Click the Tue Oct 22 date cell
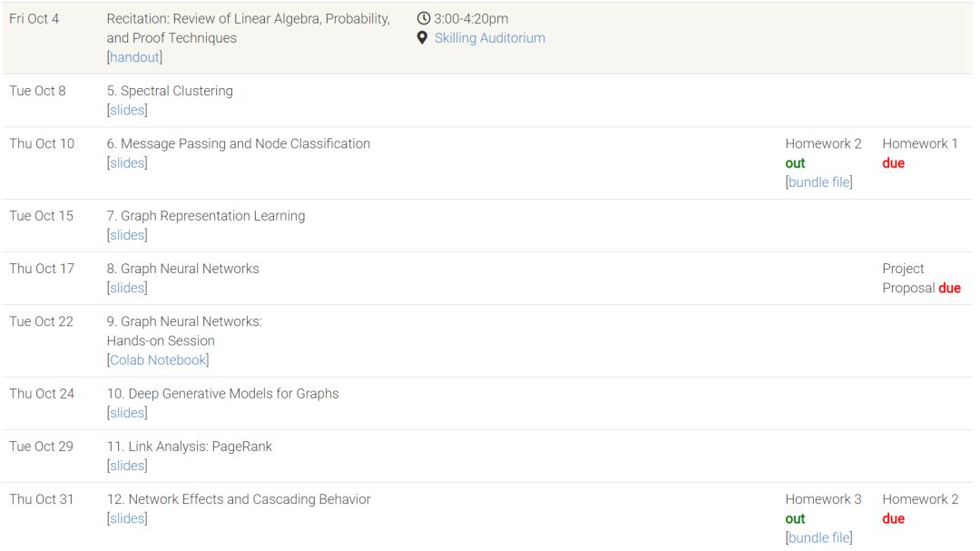980x551 pixels. pos(42,321)
